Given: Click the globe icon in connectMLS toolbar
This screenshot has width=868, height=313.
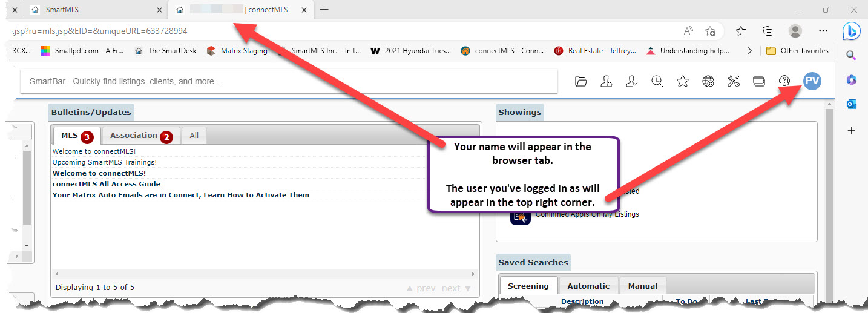Looking at the screenshot, I should 708,81.
